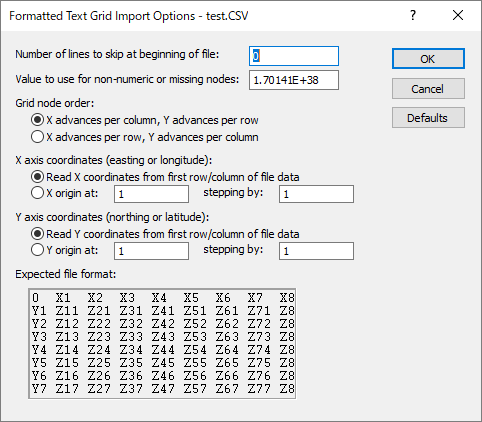Confirm import with the OK button
Image resolution: width=482 pixels, height=422 pixels.
(x=428, y=59)
